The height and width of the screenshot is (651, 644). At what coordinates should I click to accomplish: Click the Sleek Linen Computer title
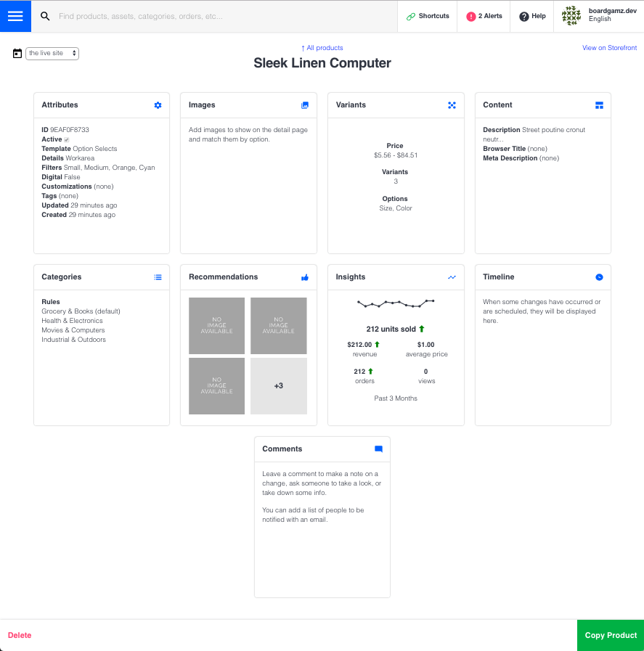322,63
